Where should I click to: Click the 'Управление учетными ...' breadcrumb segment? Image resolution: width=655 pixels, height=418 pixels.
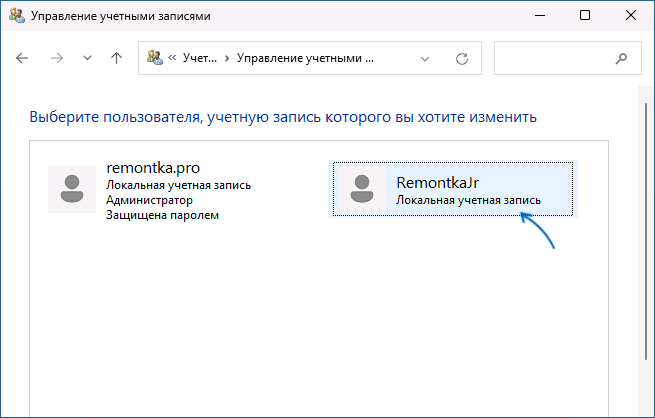(x=305, y=58)
